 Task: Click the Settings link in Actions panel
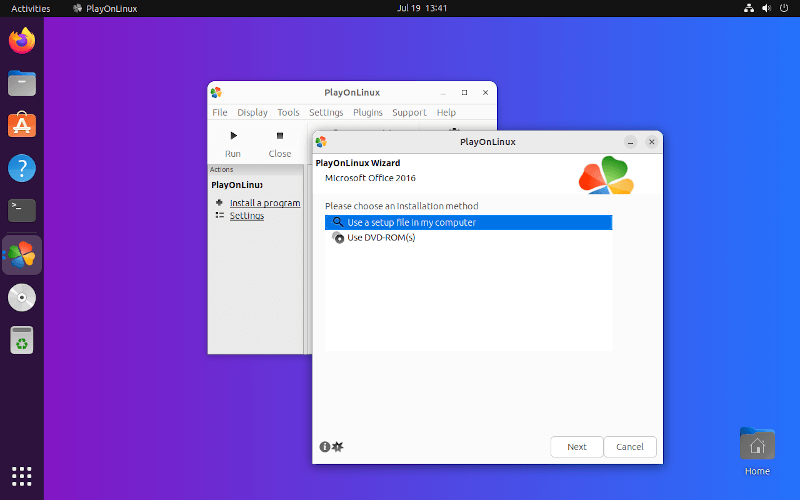247,216
